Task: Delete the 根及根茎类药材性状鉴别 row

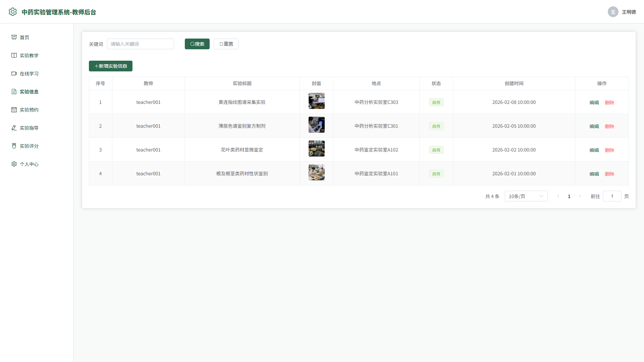Action: (x=609, y=174)
